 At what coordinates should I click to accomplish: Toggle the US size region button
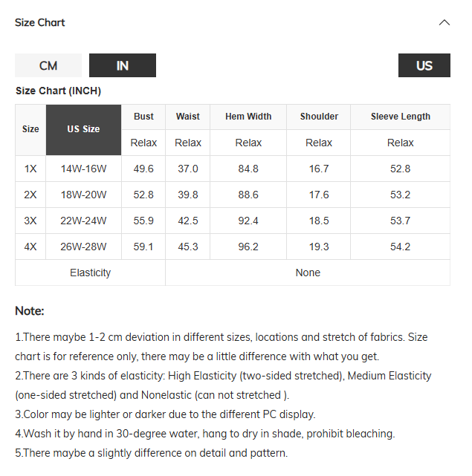(x=424, y=65)
